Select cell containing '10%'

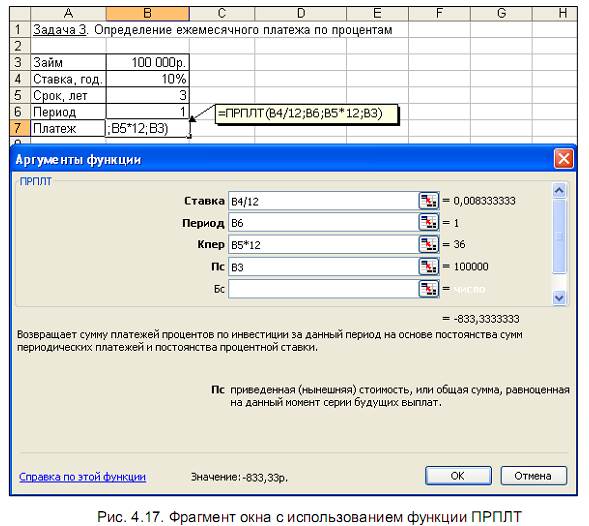pyautogui.click(x=148, y=79)
